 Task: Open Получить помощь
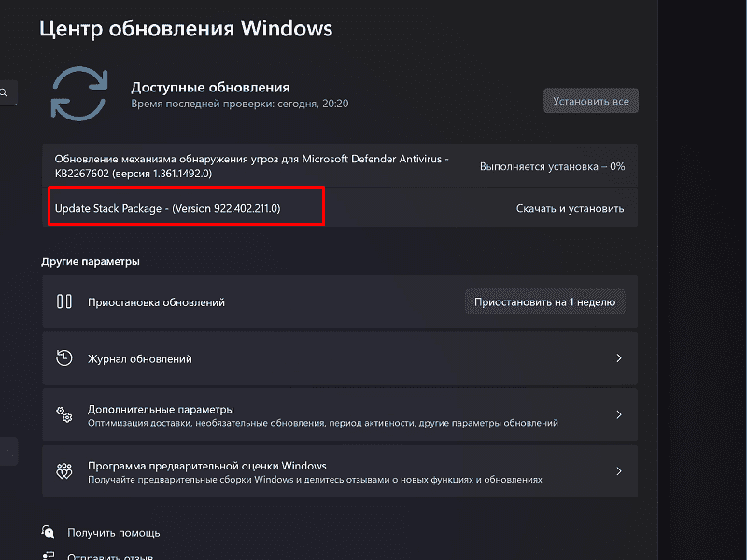(x=112, y=532)
